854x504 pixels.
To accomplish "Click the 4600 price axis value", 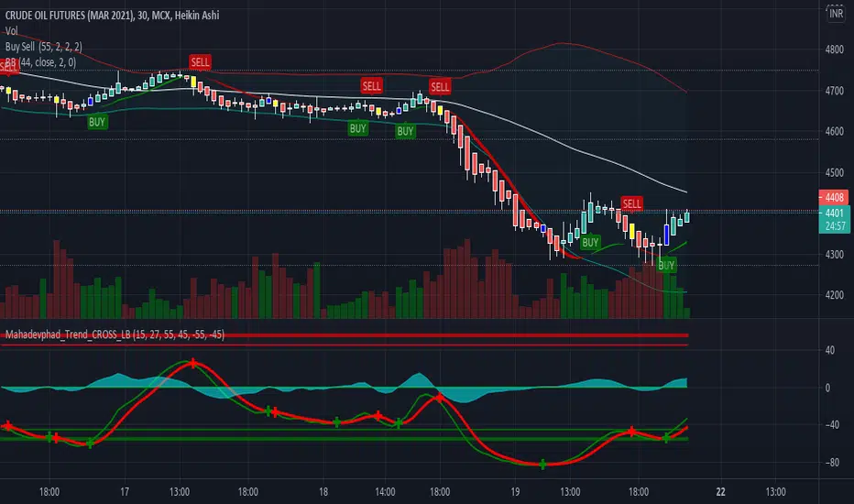I will point(835,131).
